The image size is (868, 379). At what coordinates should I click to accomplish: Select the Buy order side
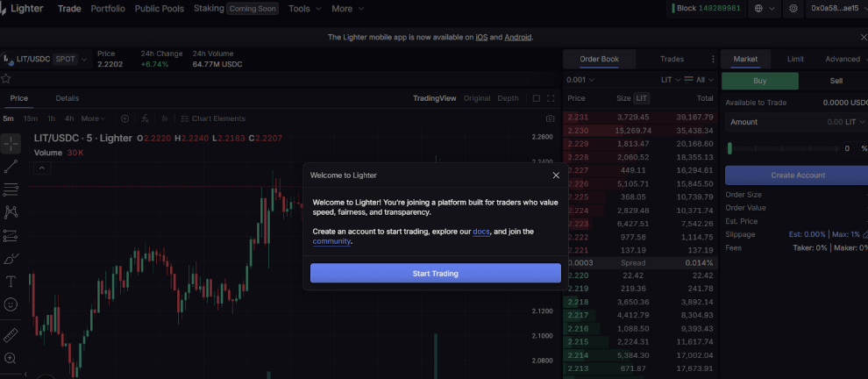click(760, 81)
